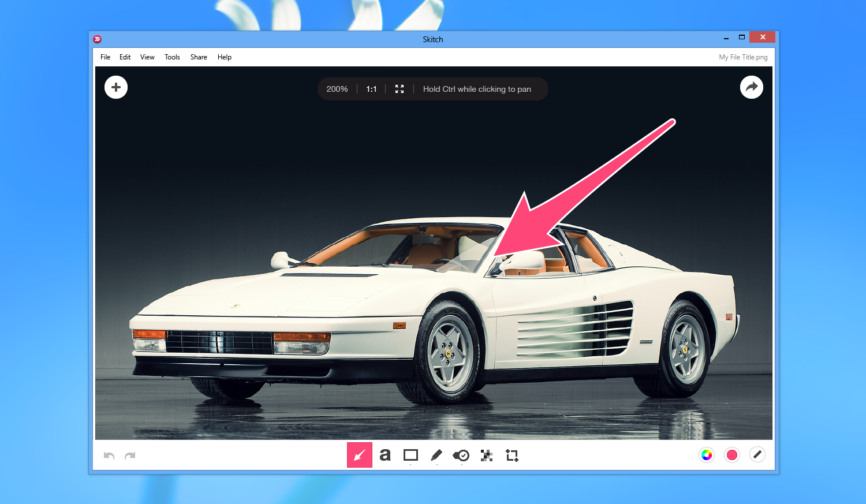Open the Tools menu
Image resolution: width=866 pixels, height=504 pixels.
point(172,57)
